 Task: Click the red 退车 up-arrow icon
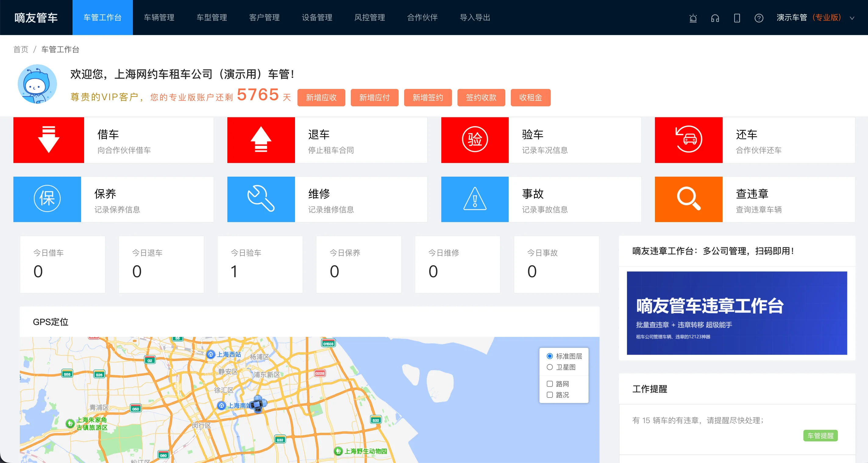(261, 140)
